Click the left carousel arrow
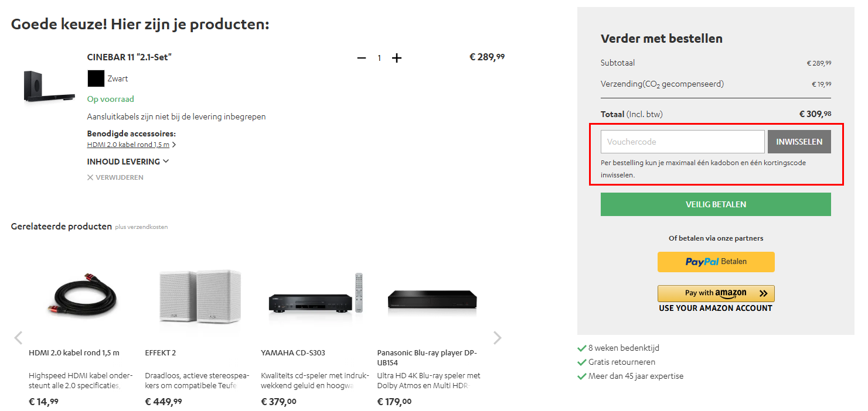The image size is (868, 411). tap(18, 337)
